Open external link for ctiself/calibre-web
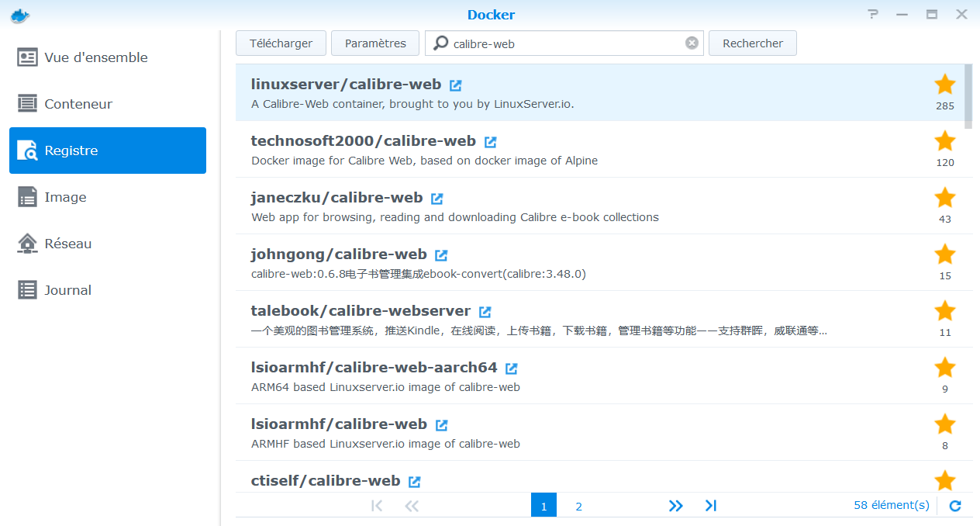The width and height of the screenshot is (980, 526). click(x=415, y=482)
